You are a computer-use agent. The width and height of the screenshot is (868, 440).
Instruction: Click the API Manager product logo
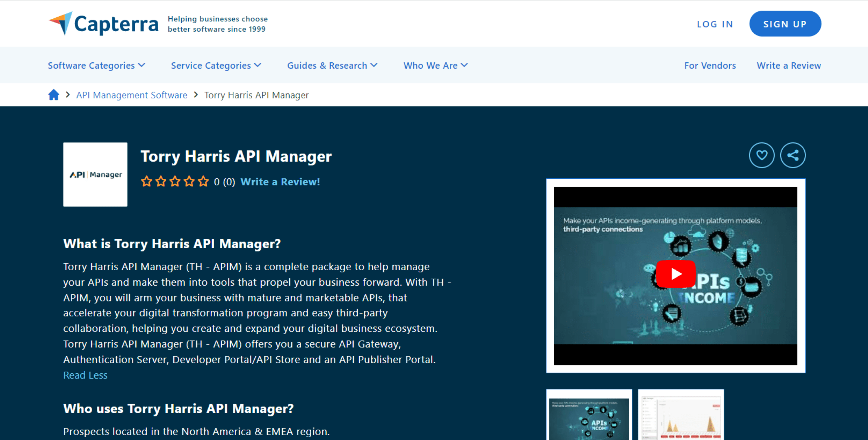(x=95, y=174)
